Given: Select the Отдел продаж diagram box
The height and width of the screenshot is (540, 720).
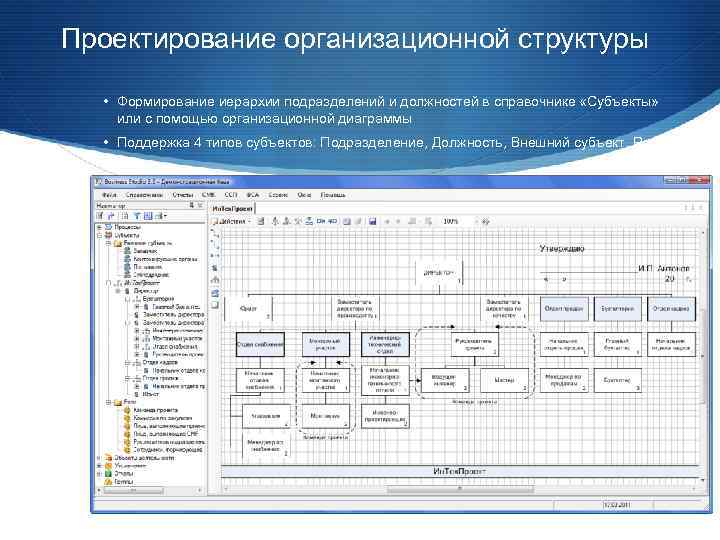Looking at the screenshot, I should coord(564,309).
